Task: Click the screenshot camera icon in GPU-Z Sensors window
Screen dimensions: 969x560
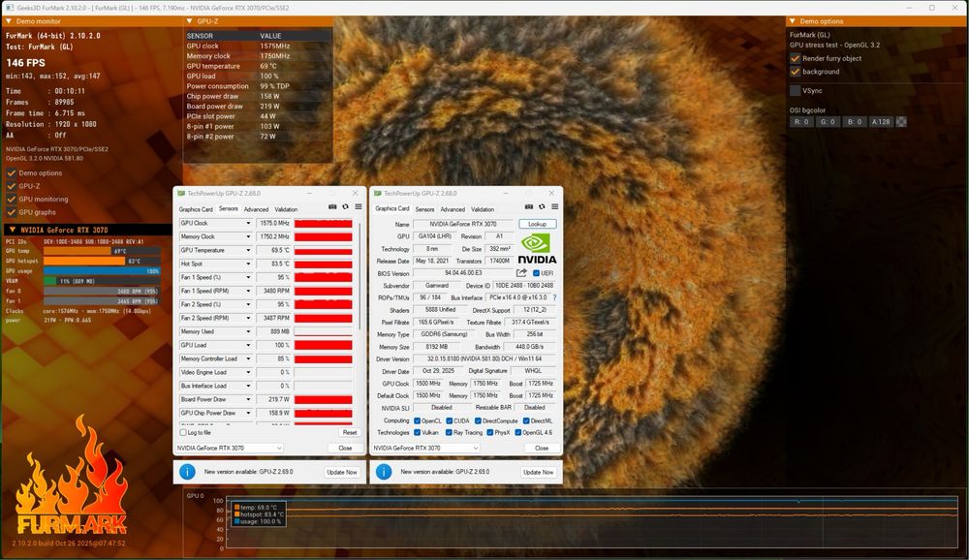Action: (x=332, y=207)
